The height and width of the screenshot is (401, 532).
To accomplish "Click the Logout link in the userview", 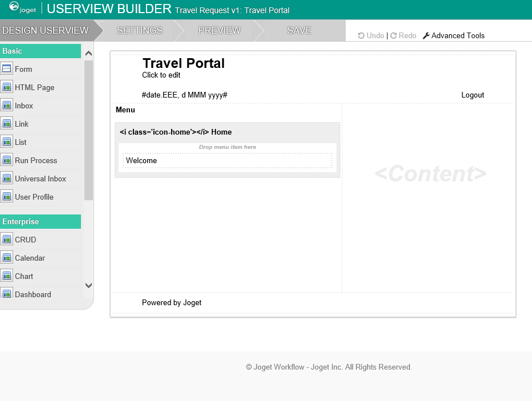I will point(473,95).
